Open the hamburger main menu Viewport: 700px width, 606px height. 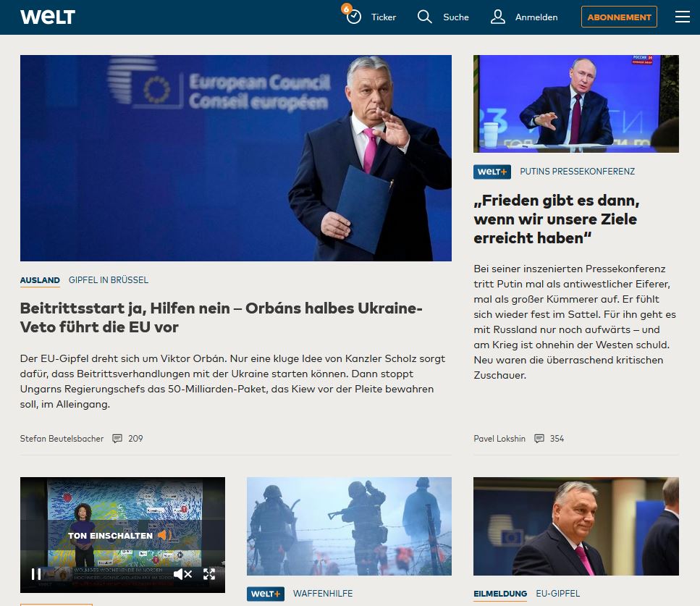[x=682, y=17]
